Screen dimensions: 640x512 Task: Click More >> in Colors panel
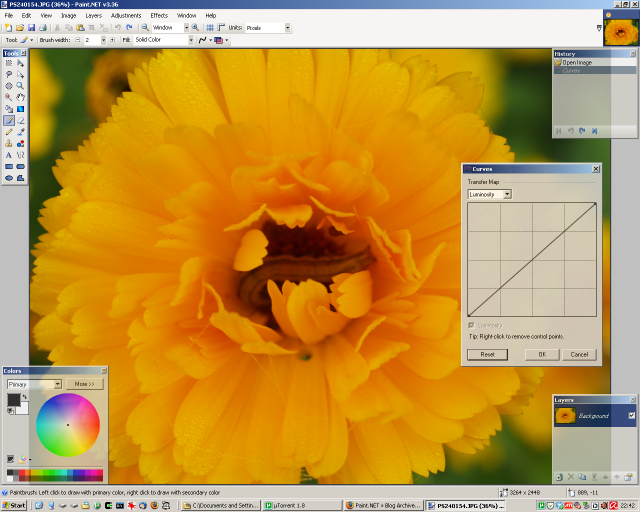(84, 384)
